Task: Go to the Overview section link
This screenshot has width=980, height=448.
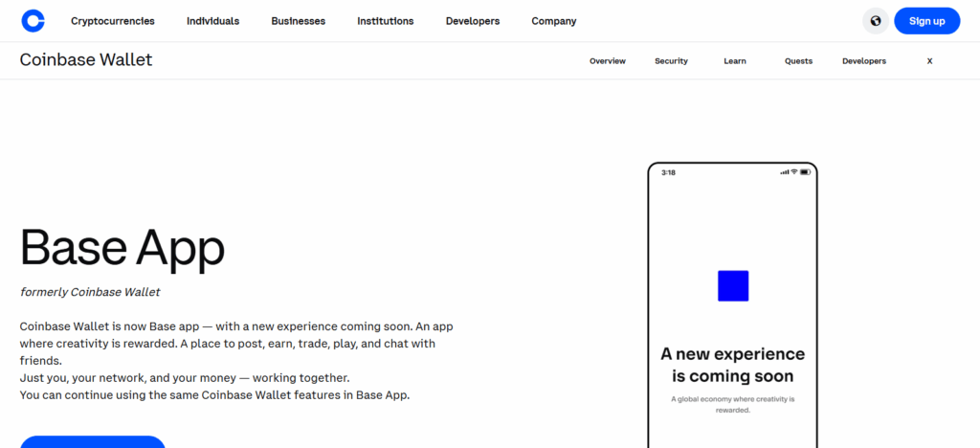Action: point(608,60)
